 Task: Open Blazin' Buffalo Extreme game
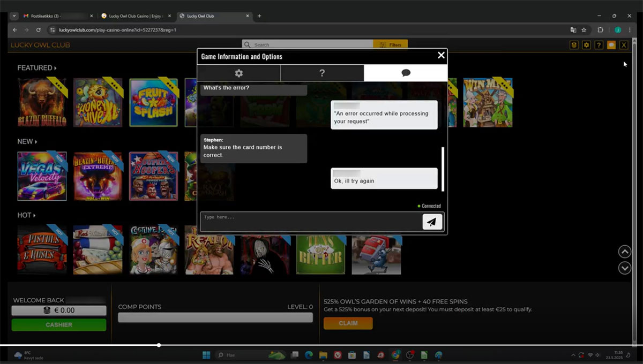[98, 176]
